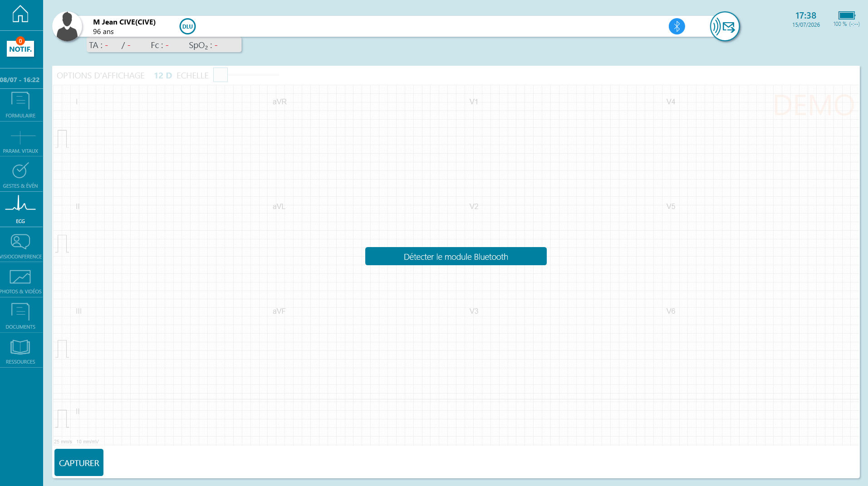This screenshot has width=868, height=486.
Task: Click the V3 lead label
Action: coord(474,311)
